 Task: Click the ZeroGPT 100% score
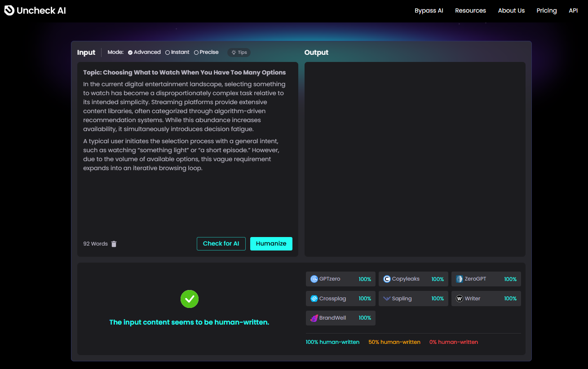510,279
